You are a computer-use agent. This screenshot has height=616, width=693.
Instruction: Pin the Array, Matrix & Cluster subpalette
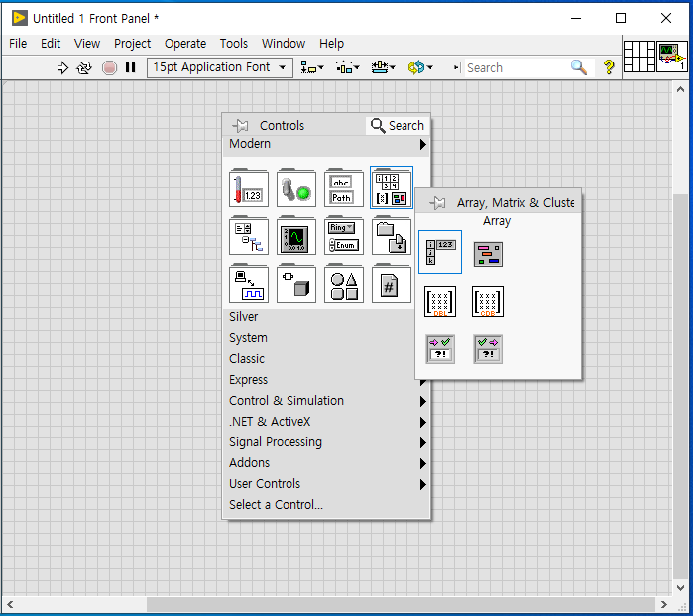coord(438,203)
